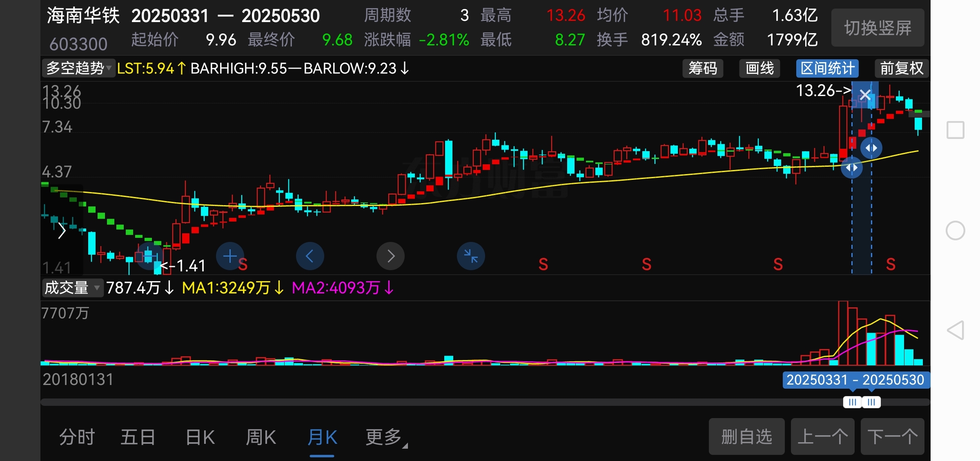Screen dimensions: 980x461
Task: Tap the left chevron pan chart icon
Action: coord(310,256)
